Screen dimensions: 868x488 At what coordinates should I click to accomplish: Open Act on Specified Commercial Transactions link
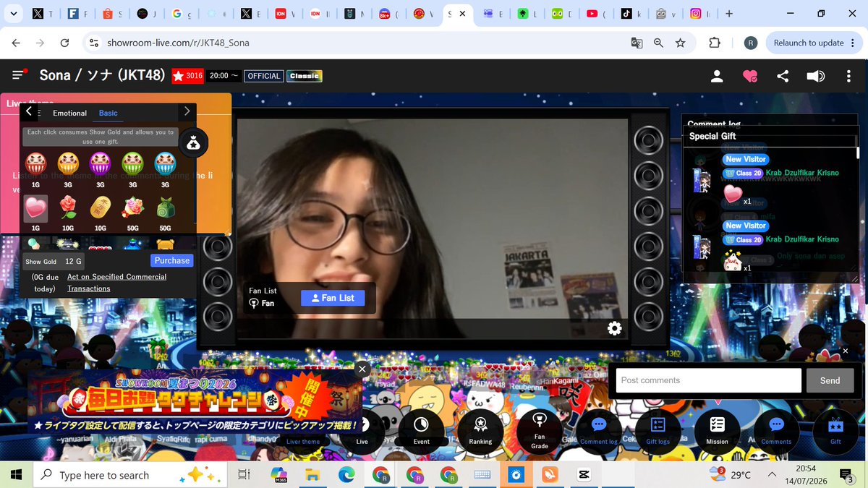(116, 283)
